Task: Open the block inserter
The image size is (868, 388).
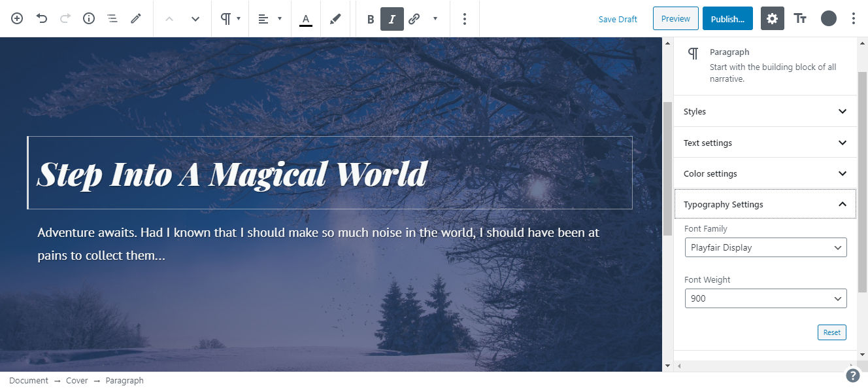Action: point(16,18)
